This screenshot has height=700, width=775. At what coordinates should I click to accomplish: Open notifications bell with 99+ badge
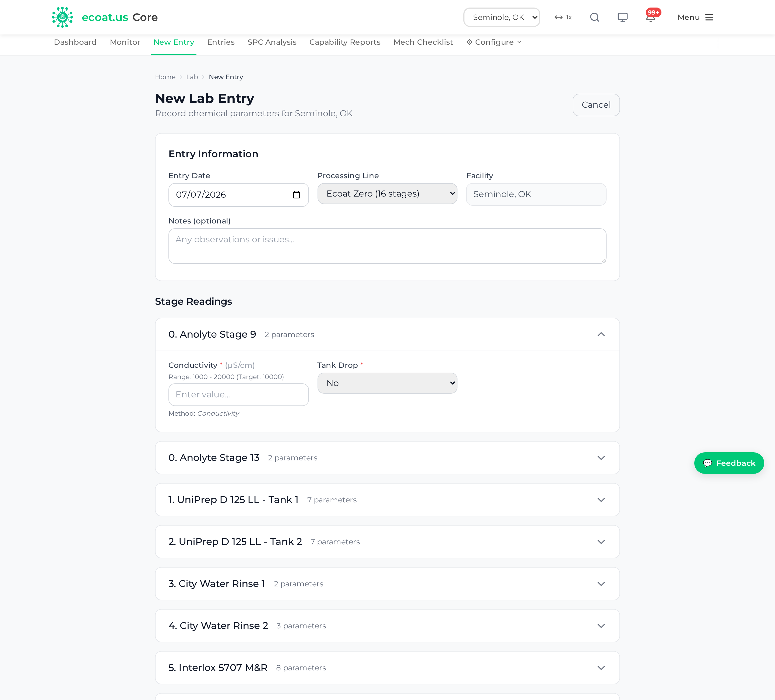coord(651,17)
